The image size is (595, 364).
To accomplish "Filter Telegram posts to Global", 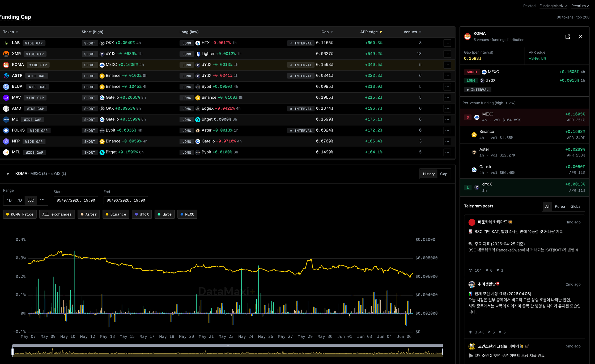I will point(576,206).
